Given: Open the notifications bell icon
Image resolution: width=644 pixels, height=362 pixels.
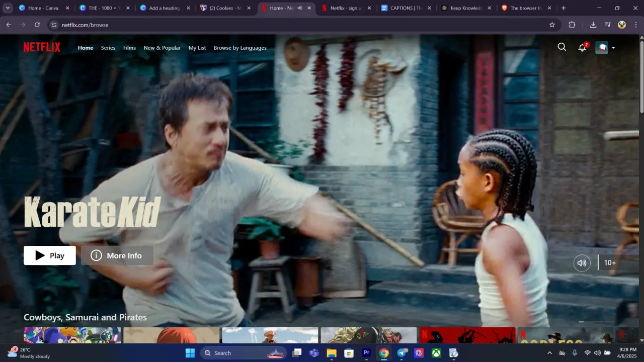Looking at the screenshot, I should pyautogui.click(x=583, y=47).
